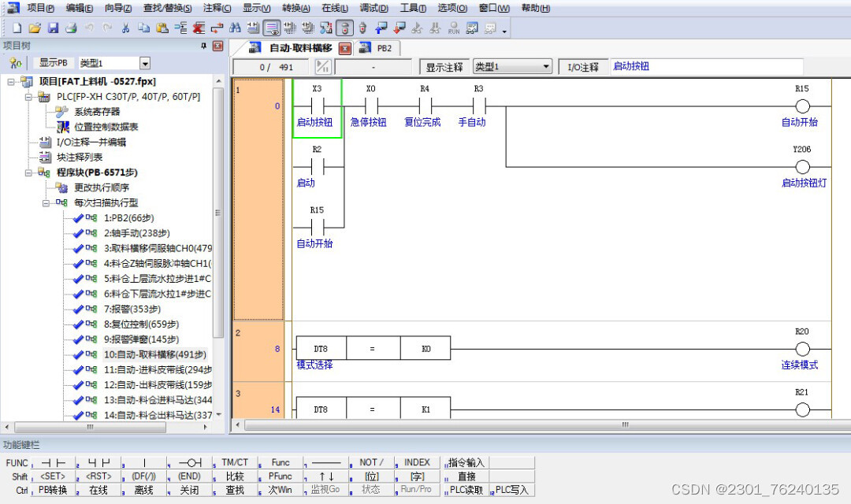Click the Paste clipboard icon

[x=162, y=28]
